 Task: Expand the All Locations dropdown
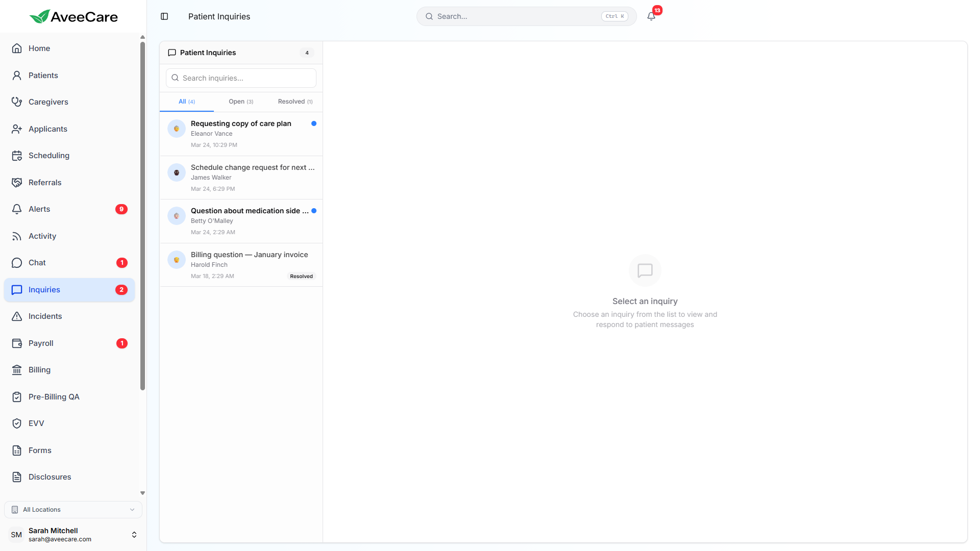73,510
